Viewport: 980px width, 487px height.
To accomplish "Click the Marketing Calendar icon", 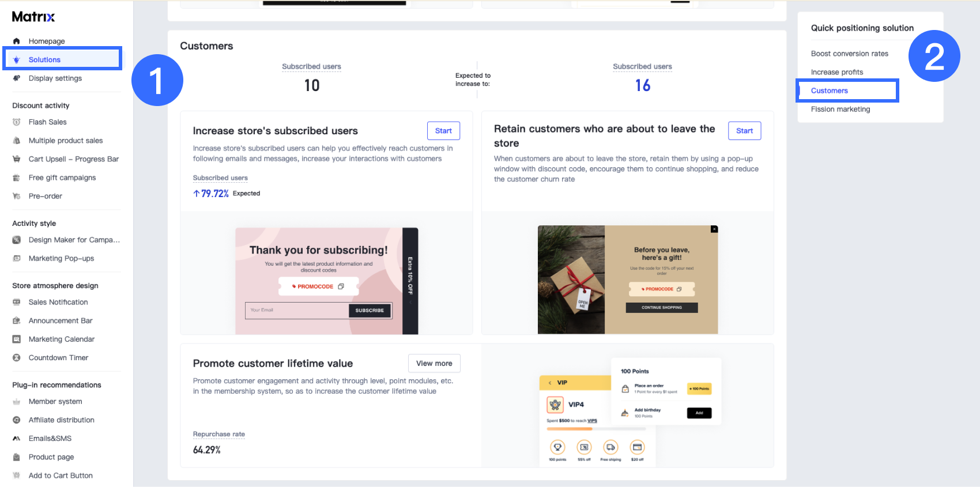I will [17, 339].
